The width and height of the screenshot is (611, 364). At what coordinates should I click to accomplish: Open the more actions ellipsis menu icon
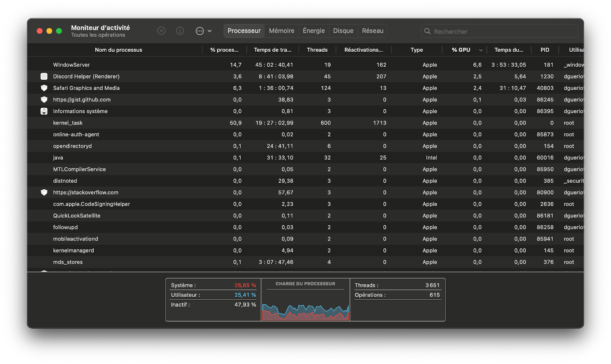pyautogui.click(x=200, y=31)
